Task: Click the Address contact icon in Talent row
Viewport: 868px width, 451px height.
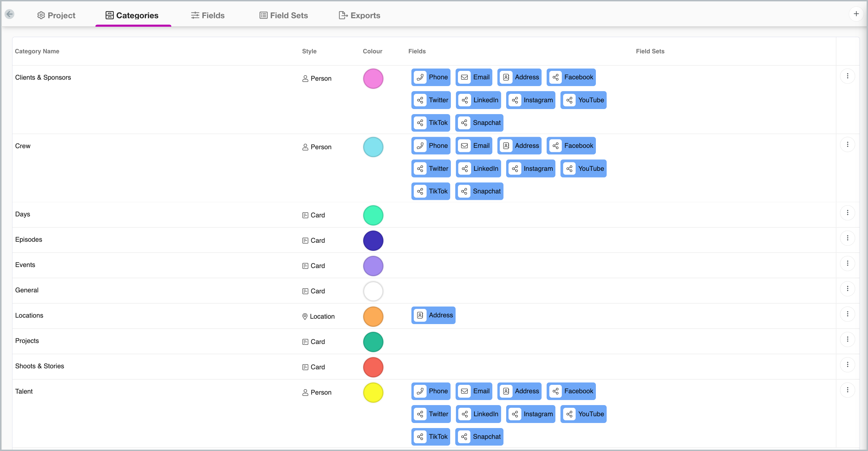Action: [x=506, y=391]
